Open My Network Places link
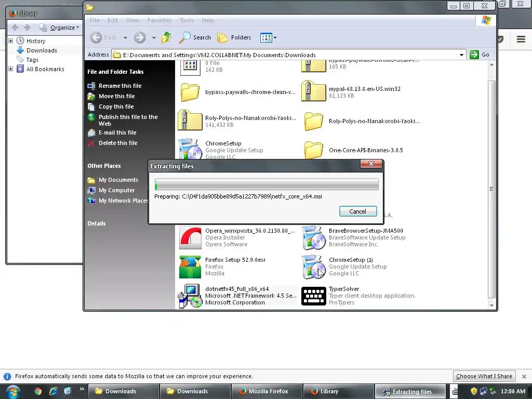Viewport: 532px width, 399px height. (x=123, y=201)
